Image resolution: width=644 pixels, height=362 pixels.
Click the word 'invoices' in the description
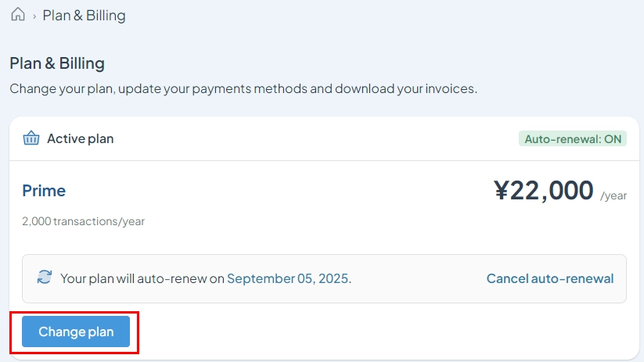450,88
